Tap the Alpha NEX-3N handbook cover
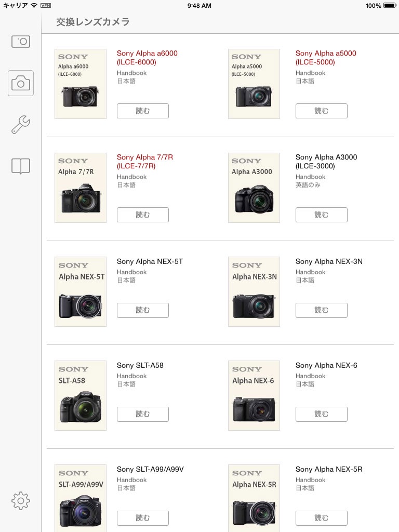 tap(254, 291)
